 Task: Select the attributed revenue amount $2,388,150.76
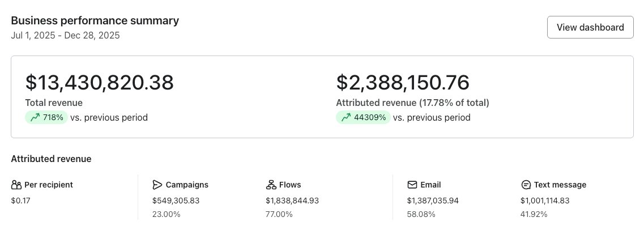pos(403,83)
